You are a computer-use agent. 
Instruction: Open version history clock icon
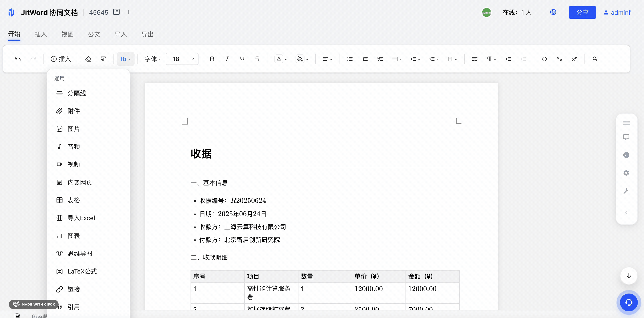(x=626, y=155)
